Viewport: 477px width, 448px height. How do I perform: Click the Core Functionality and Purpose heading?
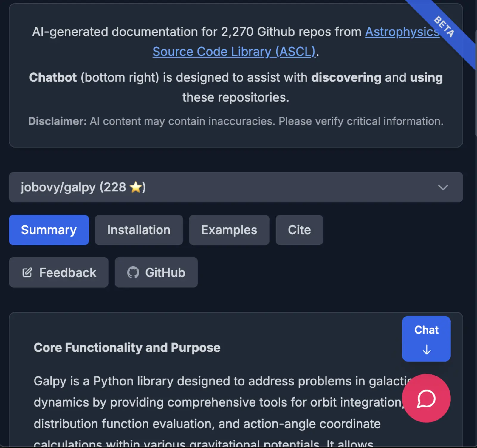coord(127,347)
